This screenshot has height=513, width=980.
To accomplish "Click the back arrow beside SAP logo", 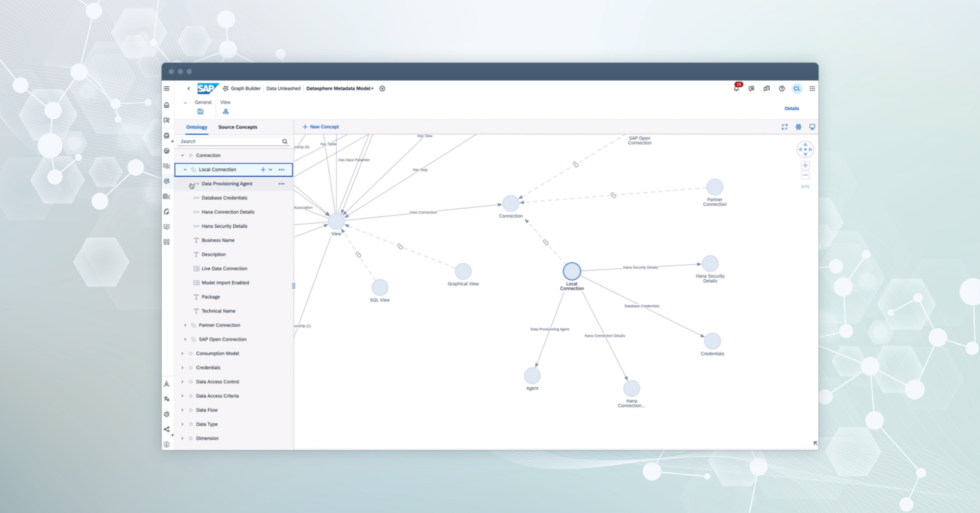I will (188, 89).
